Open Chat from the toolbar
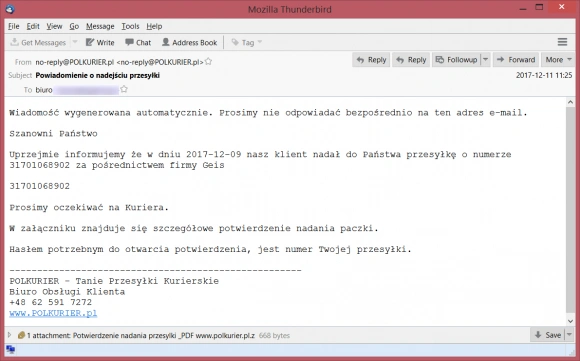Screen dimensions: 580x361 tap(138, 43)
